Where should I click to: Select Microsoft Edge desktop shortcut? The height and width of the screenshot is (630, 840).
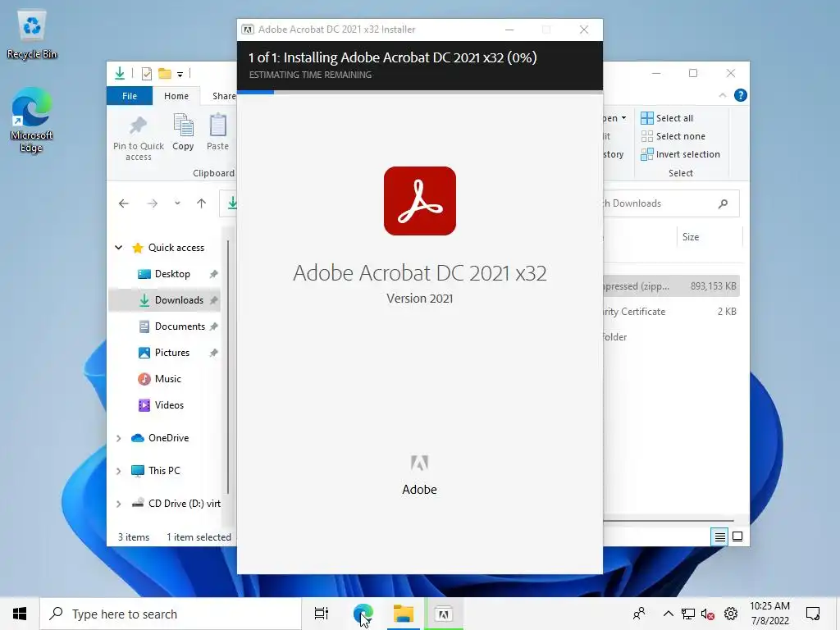[x=32, y=121]
